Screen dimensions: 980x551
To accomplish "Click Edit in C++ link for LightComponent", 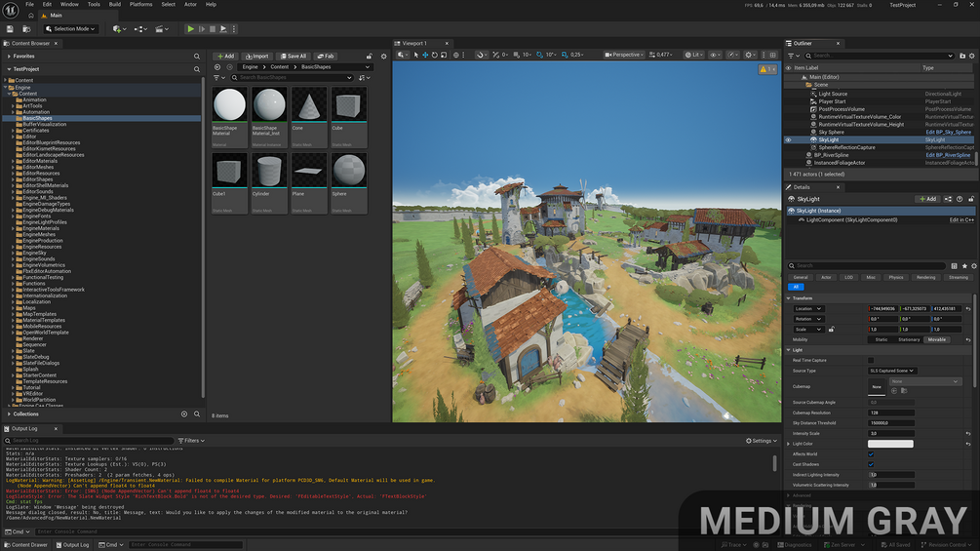I will [x=961, y=219].
